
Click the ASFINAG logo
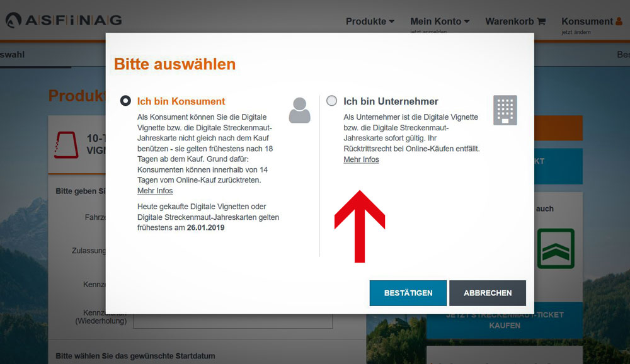pyautogui.click(x=64, y=21)
